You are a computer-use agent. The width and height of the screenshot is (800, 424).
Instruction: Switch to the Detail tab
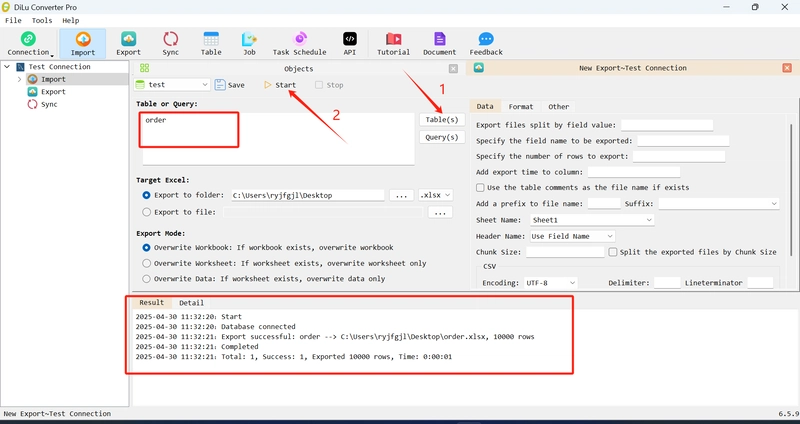pos(191,303)
